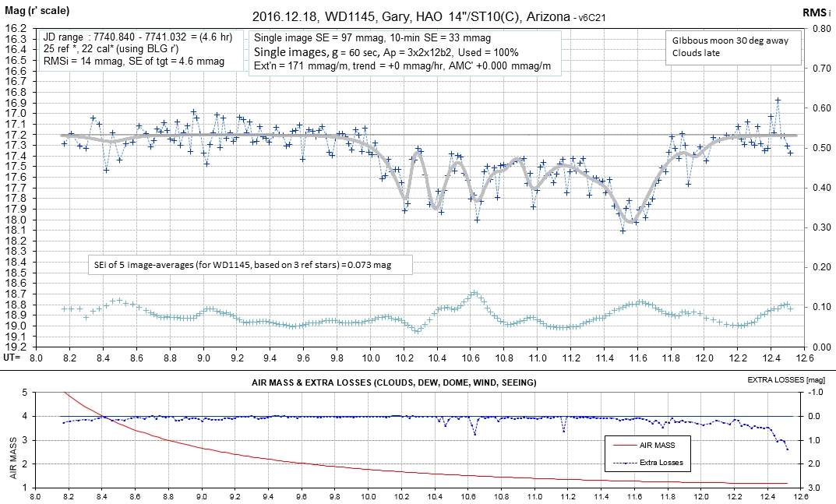Click the "Single image SE = 97 mmag" line
Screen dimensions: 836x504
(372, 38)
